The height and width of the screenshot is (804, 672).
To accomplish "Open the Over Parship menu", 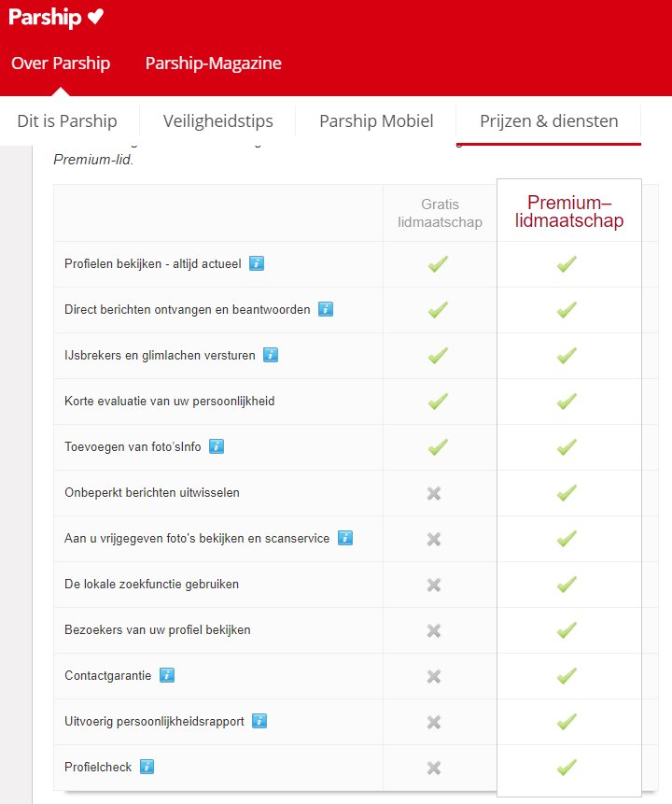I will [x=61, y=63].
